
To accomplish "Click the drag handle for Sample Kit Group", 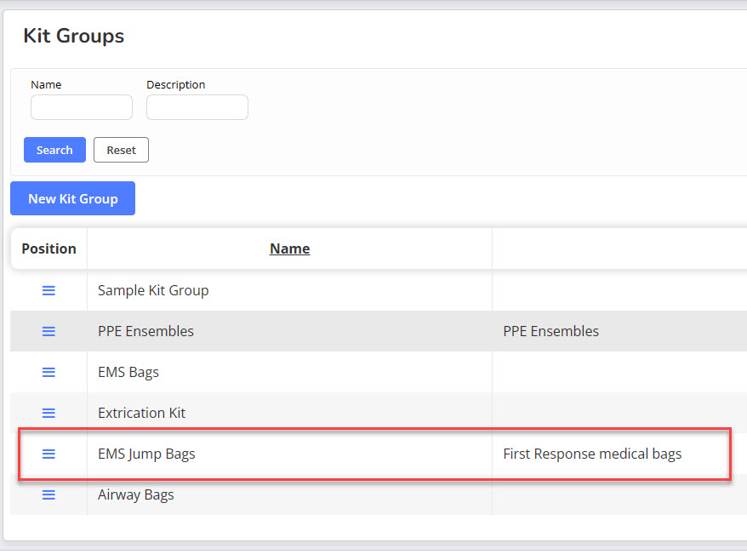I will click(x=48, y=290).
